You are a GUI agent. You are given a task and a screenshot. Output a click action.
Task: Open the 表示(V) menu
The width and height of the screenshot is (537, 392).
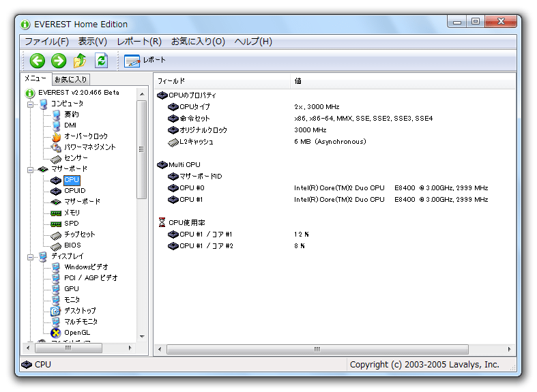(x=93, y=42)
